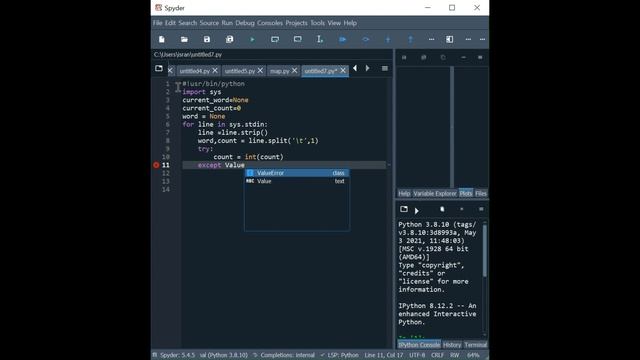Click LSP: Python status entry
This screenshot has width=640, height=360.
[x=340, y=355]
